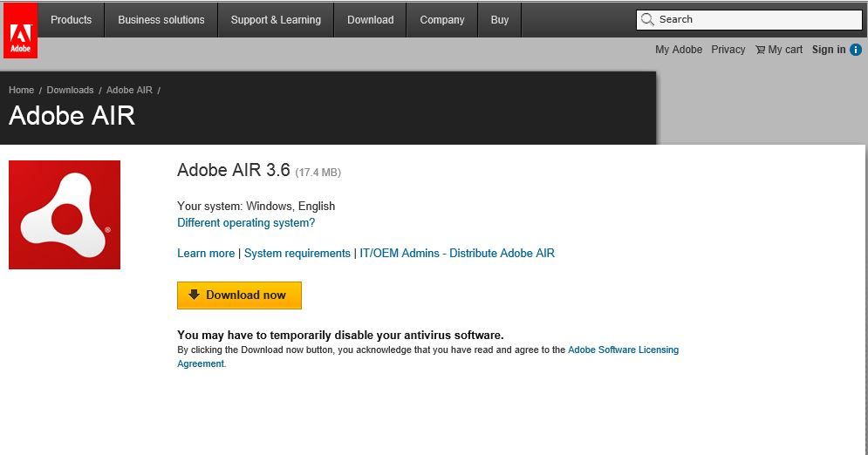The image size is (868, 455).
Task: Click the magnifying glass search icon
Action: click(x=647, y=19)
